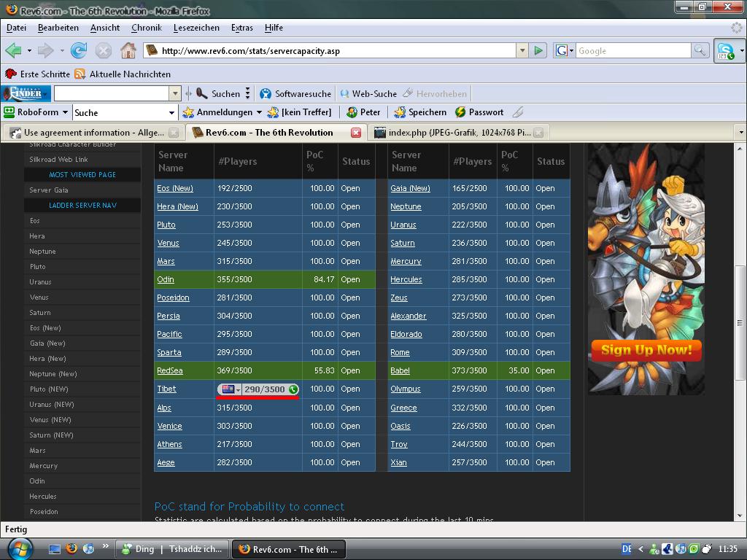Viewport: 747px width, 560px height.
Task: Open the Odin server link in table
Action: coord(166,279)
